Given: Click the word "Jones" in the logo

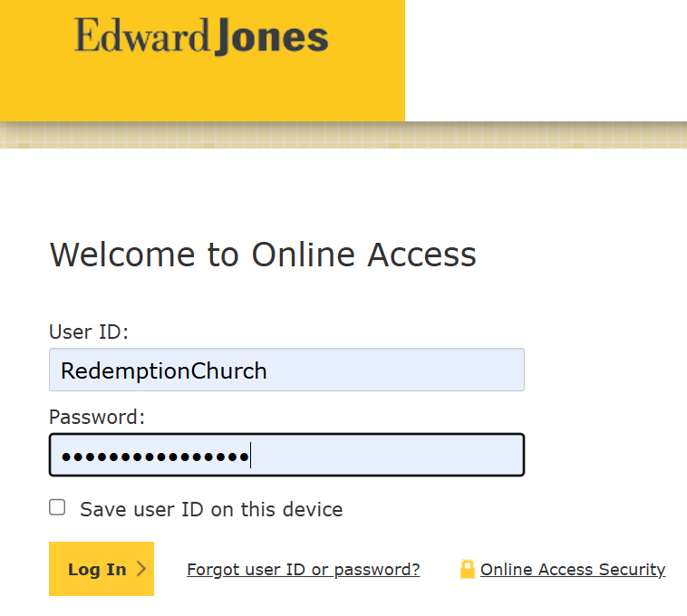Looking at the screenshot, I should (x=271, y=38).
